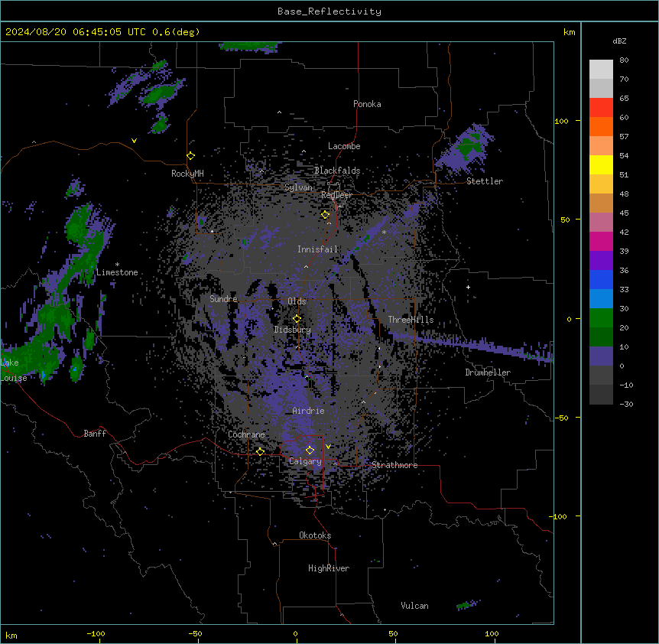Click the lightest grey 80–70 dBZ swatch
This screenshot has height=644, width=659.
point(601,70)
